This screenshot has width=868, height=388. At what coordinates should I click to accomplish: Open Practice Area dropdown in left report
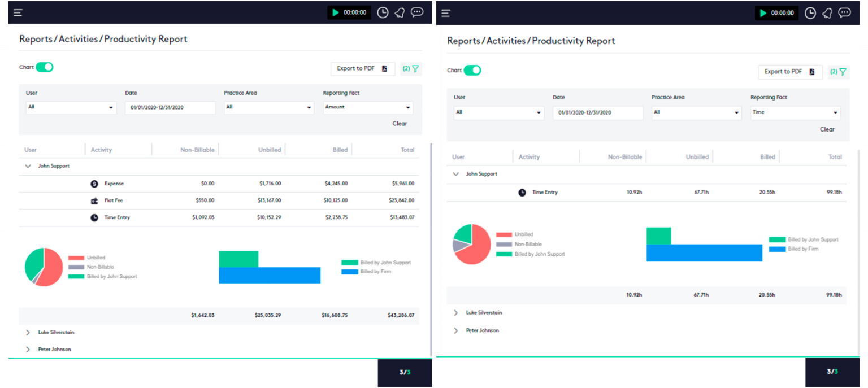coord(269,107)
